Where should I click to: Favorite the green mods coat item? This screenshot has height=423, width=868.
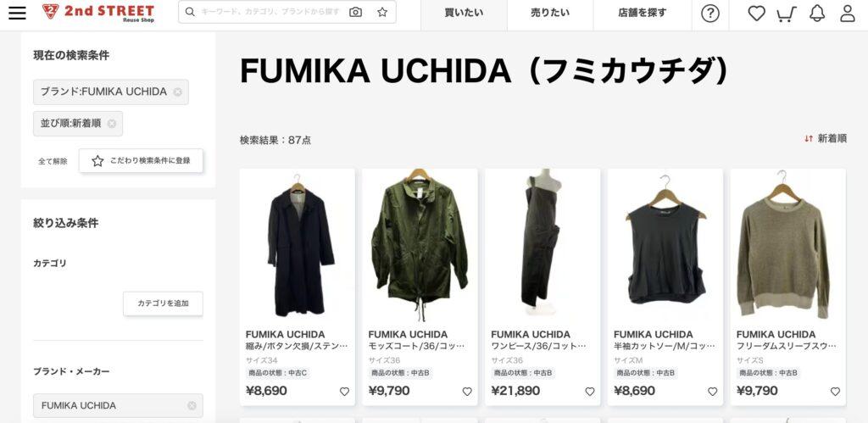[467, 392]
